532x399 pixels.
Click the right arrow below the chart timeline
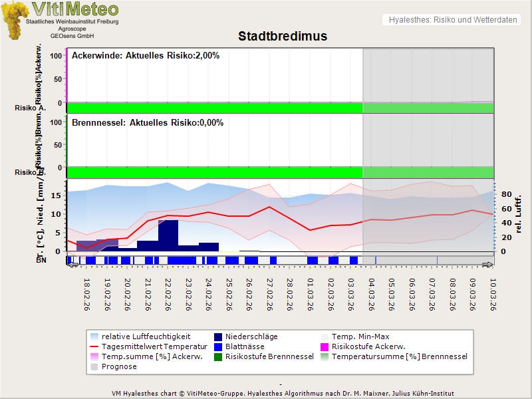(x=487, y=265)
